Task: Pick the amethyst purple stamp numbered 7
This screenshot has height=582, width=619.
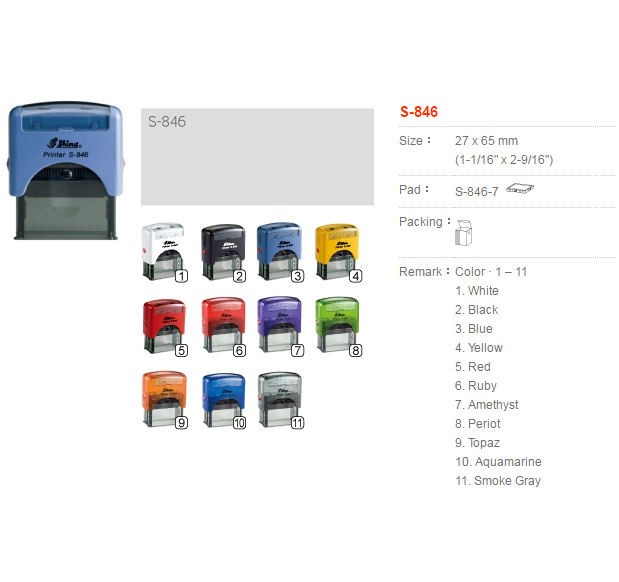Action: click(x=281, y=327)
